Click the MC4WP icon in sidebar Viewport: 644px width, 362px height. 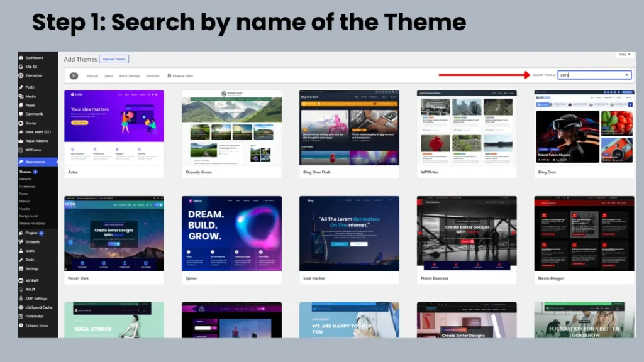pos(21,281)
